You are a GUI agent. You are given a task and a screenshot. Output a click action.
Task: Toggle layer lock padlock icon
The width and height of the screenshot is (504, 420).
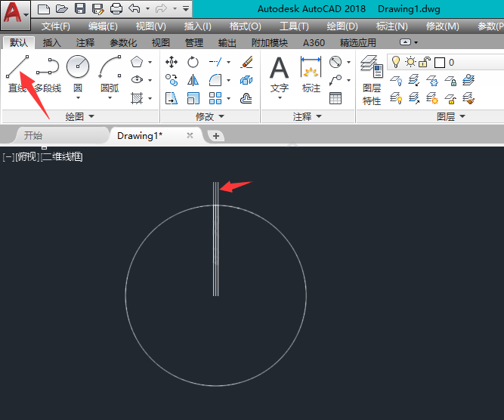[x=425, y=62]
